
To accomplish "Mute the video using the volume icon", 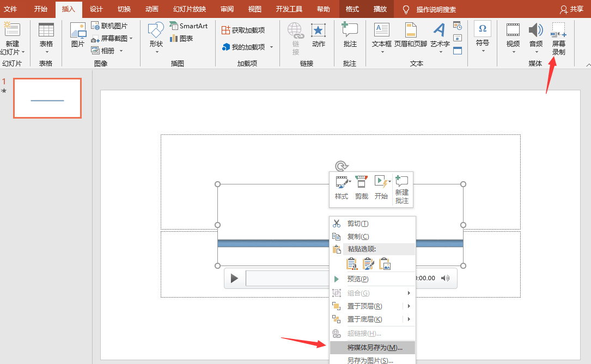I will 445,278.
